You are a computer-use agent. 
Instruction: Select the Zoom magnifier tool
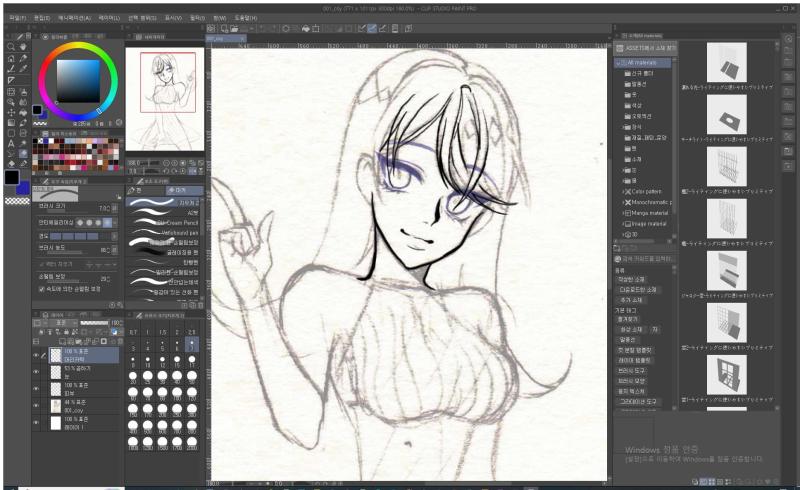coord(11,47)
